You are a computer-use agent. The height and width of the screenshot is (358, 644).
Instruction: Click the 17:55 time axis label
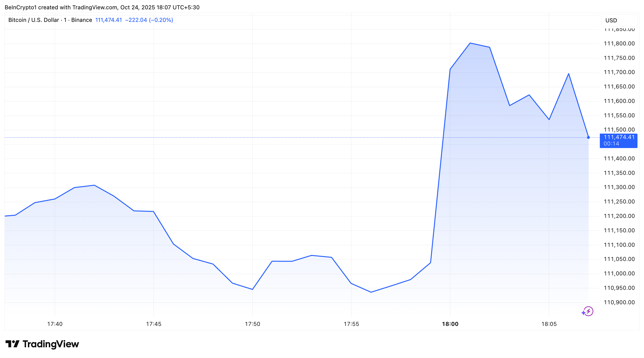tap(351, 324)
